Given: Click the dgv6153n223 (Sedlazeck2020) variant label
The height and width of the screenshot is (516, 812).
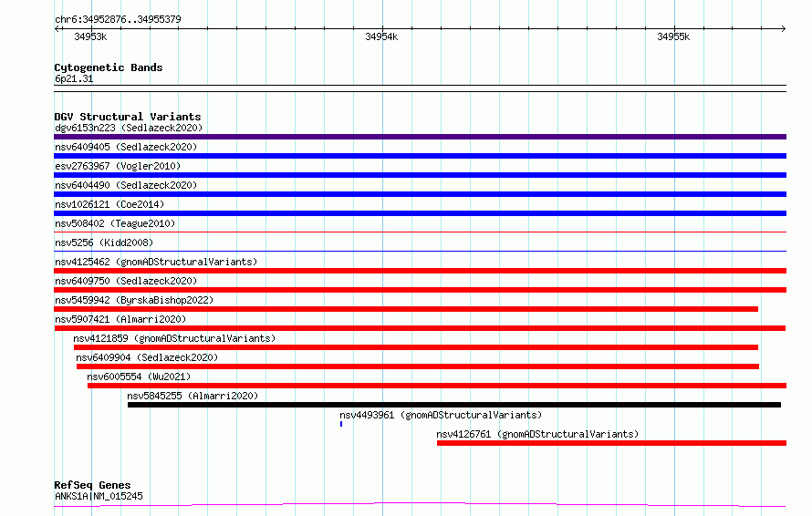Looking at the screenshot, I should pyautogui.click(x=129, y=128).
